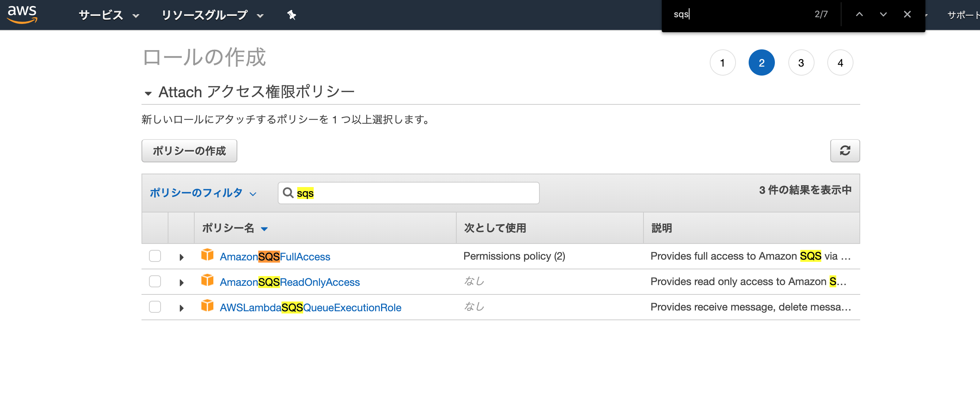Viewport: 980px width, 413px height.
Task: Go to wizard step 1
Action: pos(722,63)
